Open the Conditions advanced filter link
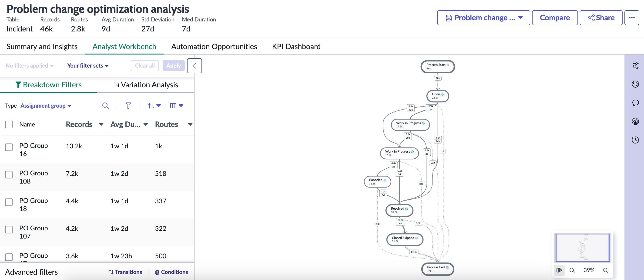Viewport: 644px width, 280px height. point(171,272)
